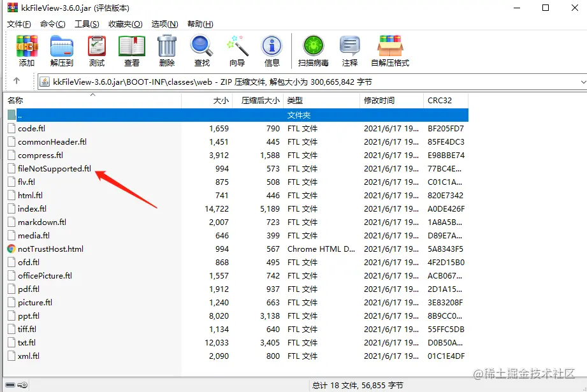Select the file notTrustHost.html

point(50,249)
